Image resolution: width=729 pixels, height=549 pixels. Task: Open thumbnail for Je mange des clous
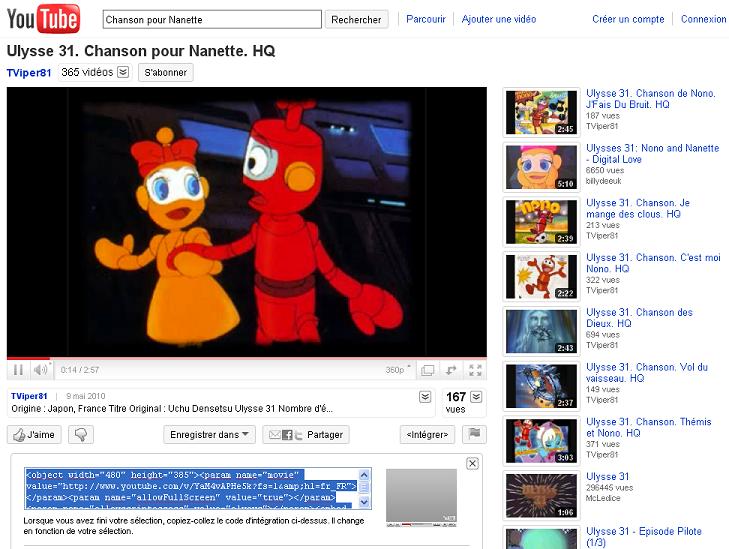541,222
